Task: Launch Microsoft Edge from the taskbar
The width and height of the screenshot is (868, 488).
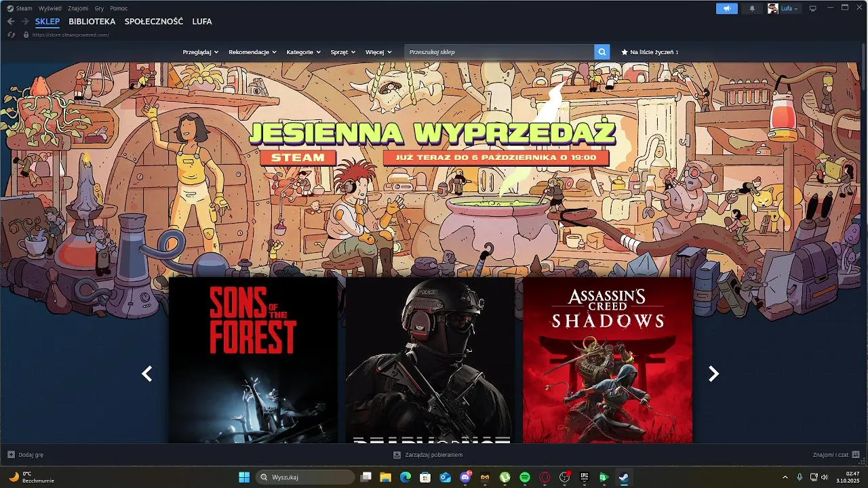Action: click(406, 477)
